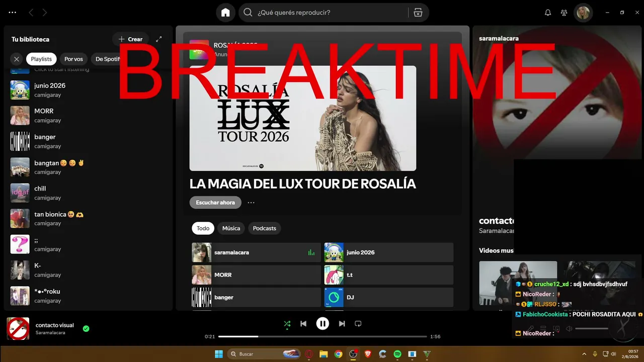Image resolution: width=644 pixels, height=362 pixels.
Task: Open the ;; playlist in library
Action: click(x=88, y=244)
